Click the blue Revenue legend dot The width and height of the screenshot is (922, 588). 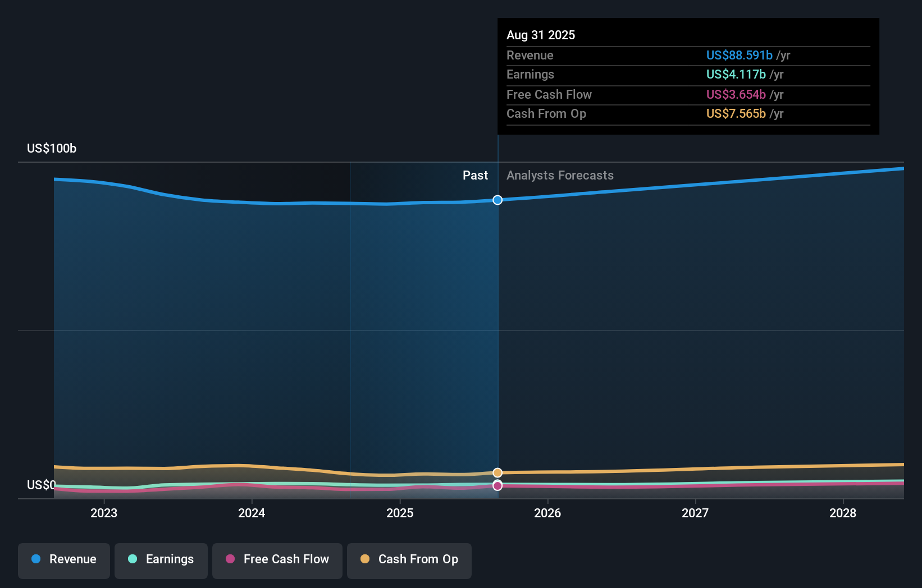click(35, 559)
